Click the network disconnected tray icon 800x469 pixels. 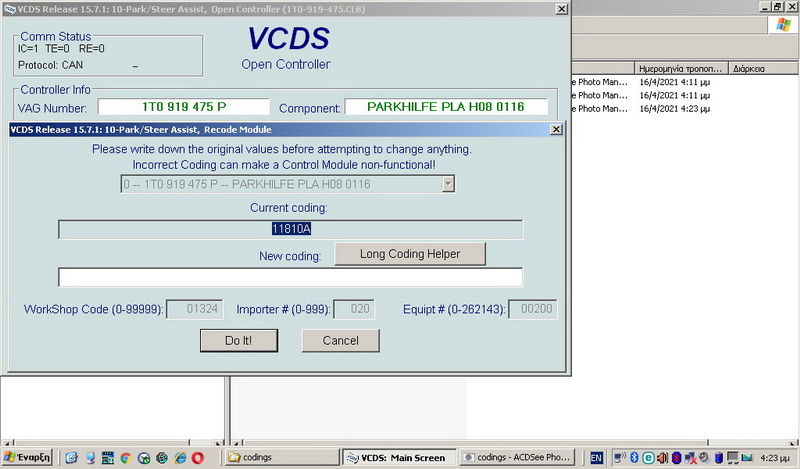(x=690, y=458)
